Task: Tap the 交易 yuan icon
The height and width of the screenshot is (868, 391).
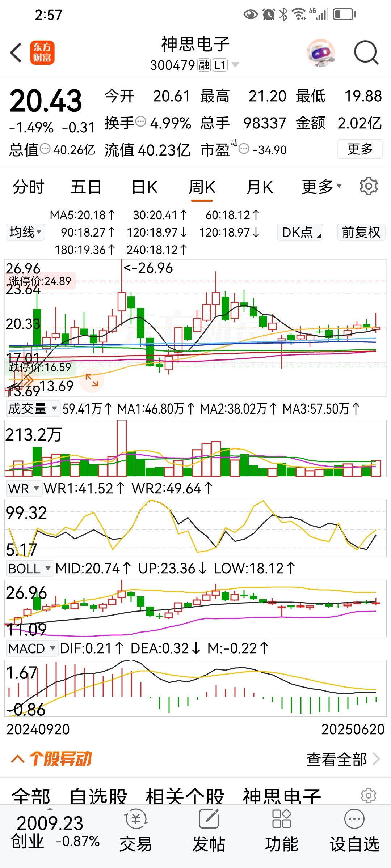Action: [x=136, y=819]
